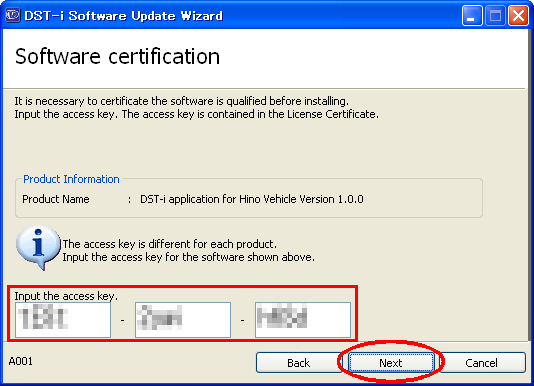Select the "Software certification" heading text
The width and height of the screenshot is (534, 386).
point(117,56)
